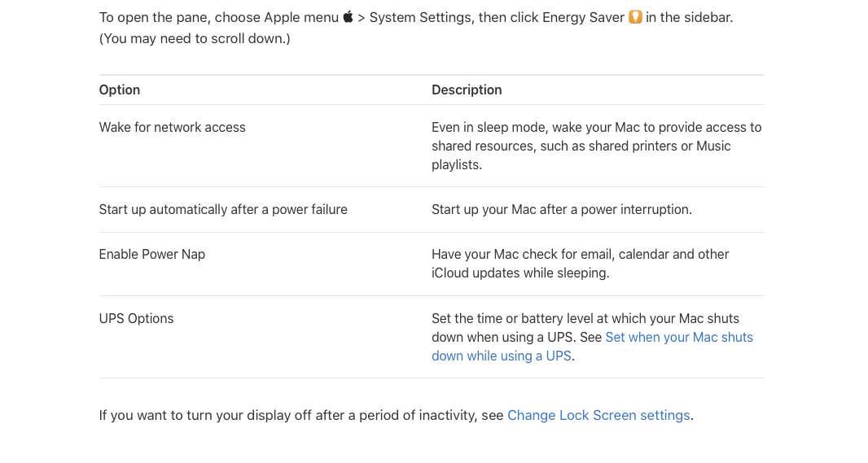Click the orange Energy Saver lightbulb icon
The height and width of the screenshot is (463, 868).
click(635, 17)
